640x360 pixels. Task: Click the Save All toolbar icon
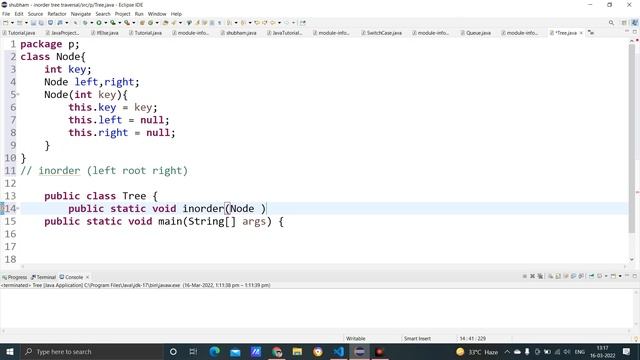pos(41,23)
